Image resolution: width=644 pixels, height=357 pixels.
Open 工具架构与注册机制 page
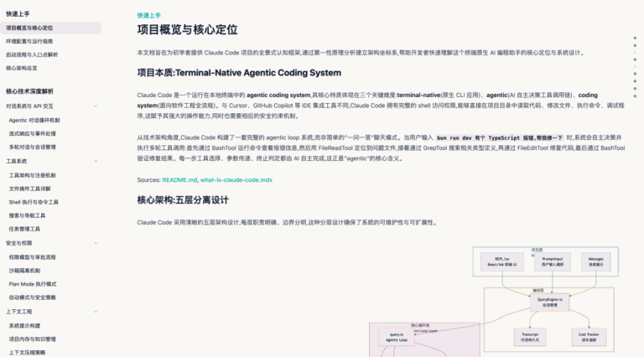click(33, 175)
